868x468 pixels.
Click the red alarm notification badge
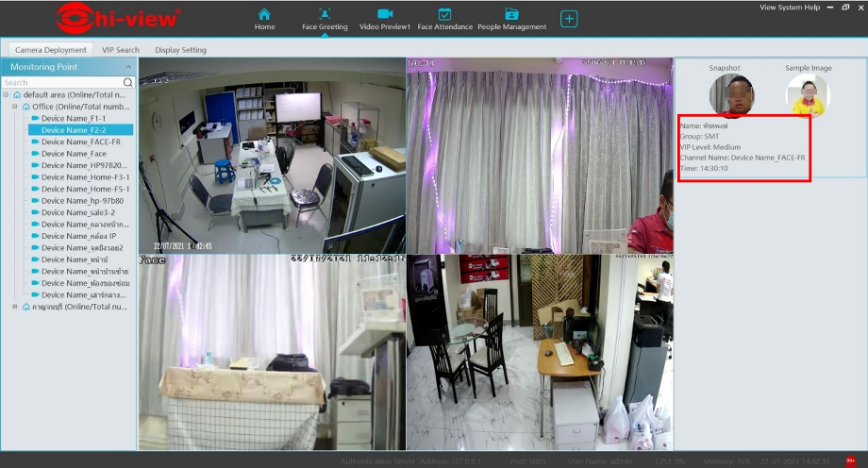[x=850, y=461]
